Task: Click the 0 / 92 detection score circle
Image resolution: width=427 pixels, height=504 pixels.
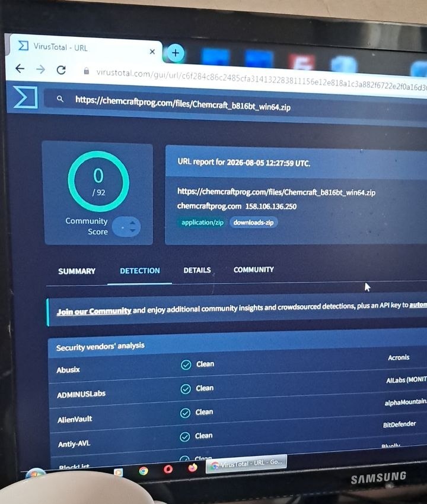Action: click(98, 181)
